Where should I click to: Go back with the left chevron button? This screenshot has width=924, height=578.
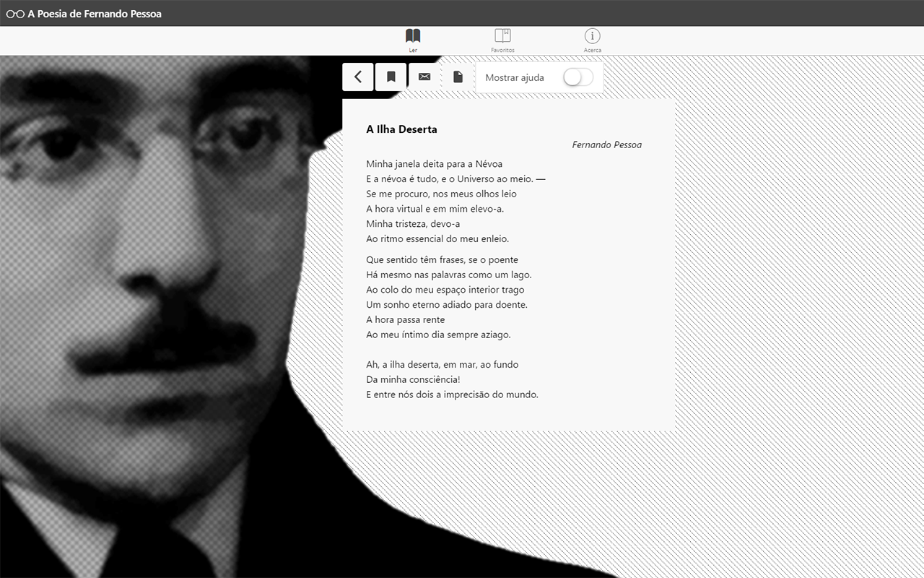pos(358,77)
